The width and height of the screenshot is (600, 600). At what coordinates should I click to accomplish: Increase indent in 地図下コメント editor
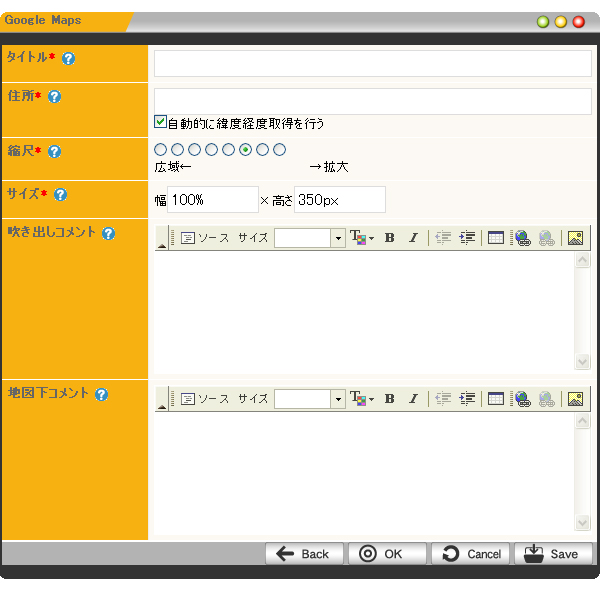point(467,399)
